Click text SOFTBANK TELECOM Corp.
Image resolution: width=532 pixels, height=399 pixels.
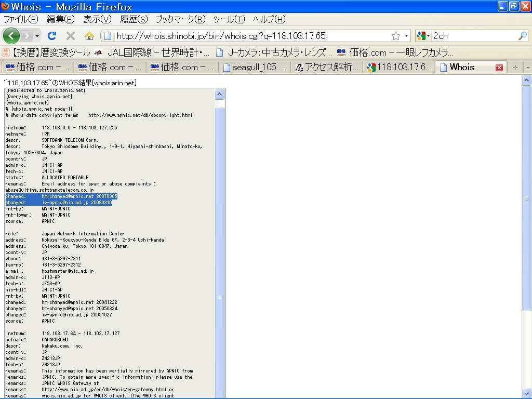point(70,140)
